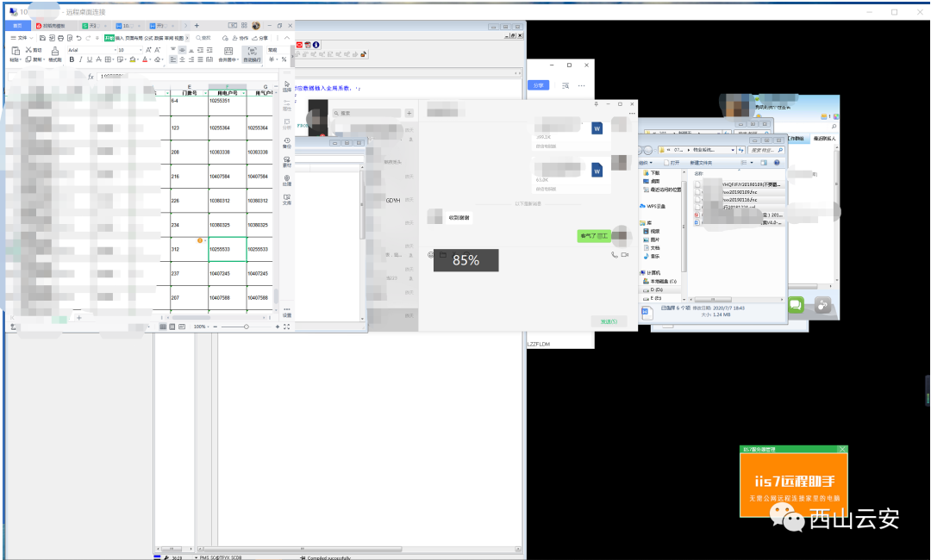The width and height of the screenshot is (931, 560).
Task: Click the WPS user avatar icon
Action: (x=256, y=26)
